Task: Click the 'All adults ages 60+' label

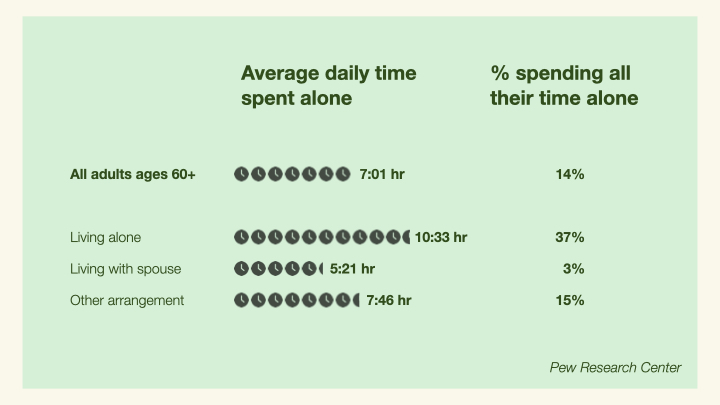Action: [x=133, y=174]
